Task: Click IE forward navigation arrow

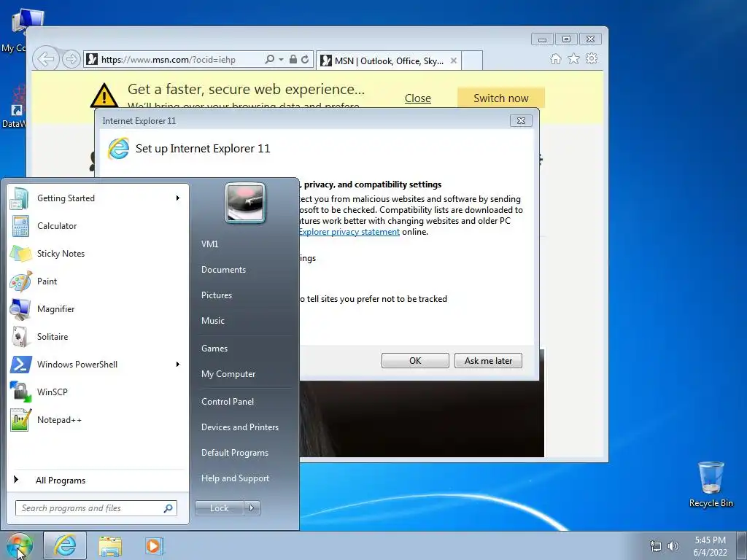Action: tap(71, 60)
